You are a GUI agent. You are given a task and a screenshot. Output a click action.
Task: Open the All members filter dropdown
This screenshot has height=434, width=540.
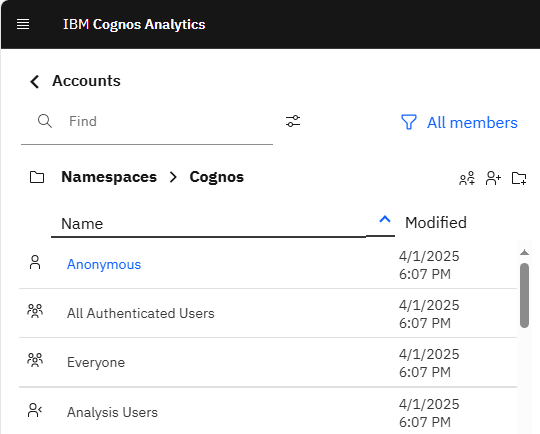(459, 123)
